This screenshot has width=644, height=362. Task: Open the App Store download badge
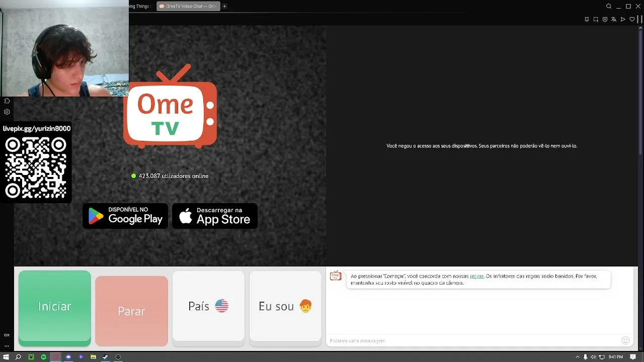215,216
